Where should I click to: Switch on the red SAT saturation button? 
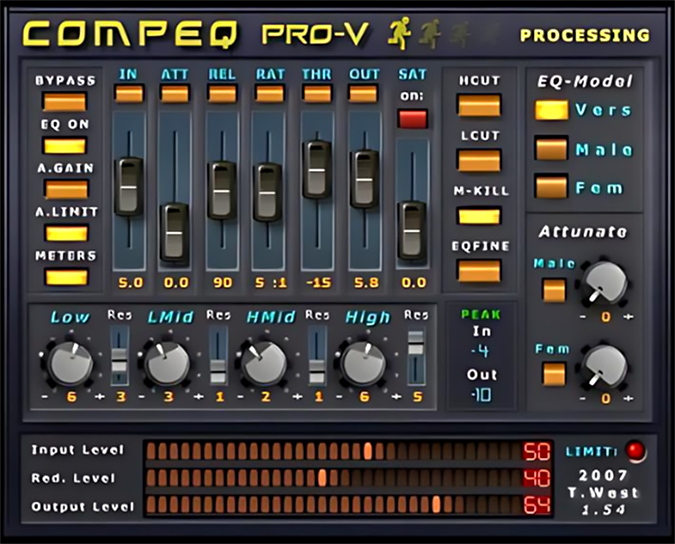[412, 119]
